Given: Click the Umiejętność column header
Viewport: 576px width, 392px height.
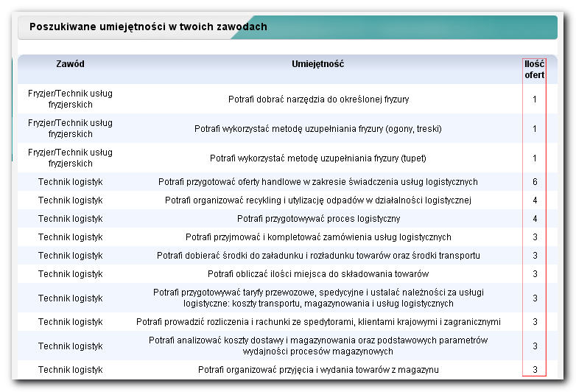Looking at the screenshot, I should pyautogui.click(x=317, y=64).
